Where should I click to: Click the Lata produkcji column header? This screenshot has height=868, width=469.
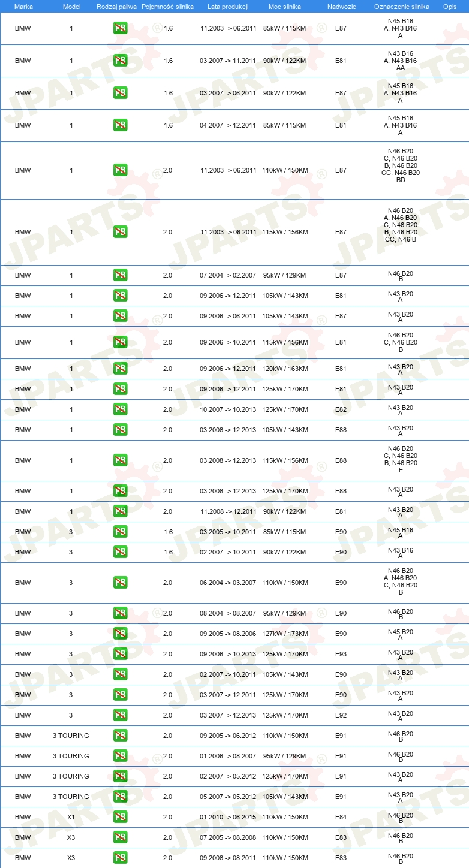pyautogui.click(x=228, y=6)
